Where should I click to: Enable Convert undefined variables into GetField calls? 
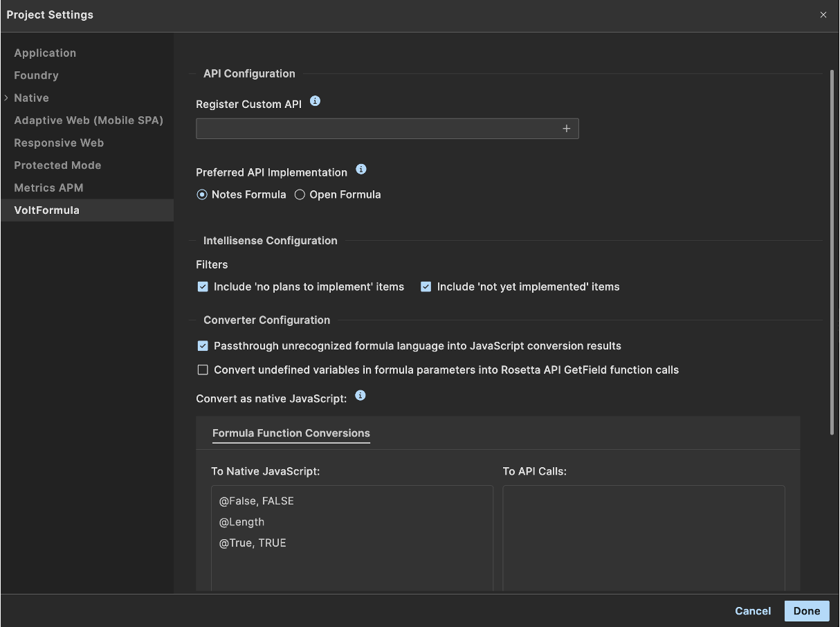[x=203, y=370]
